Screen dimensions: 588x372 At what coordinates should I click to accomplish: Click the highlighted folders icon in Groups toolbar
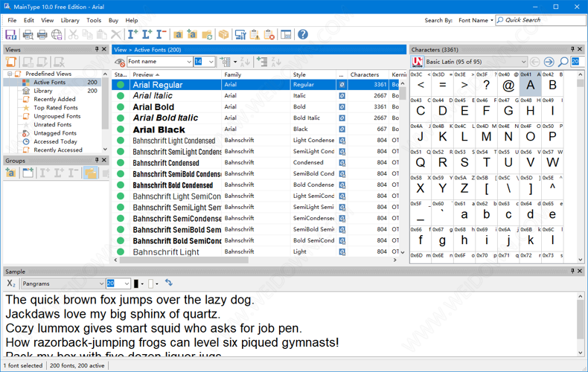click(90, 173)
